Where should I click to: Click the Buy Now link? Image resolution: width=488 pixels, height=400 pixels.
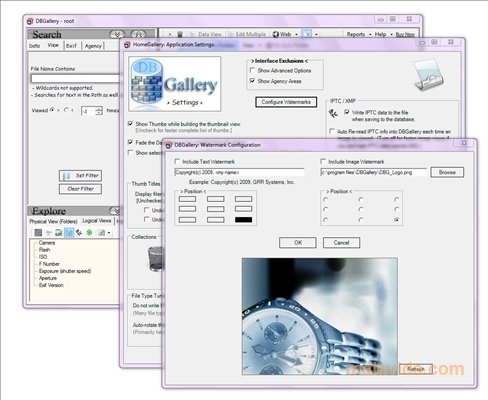(x=405, y=34)
